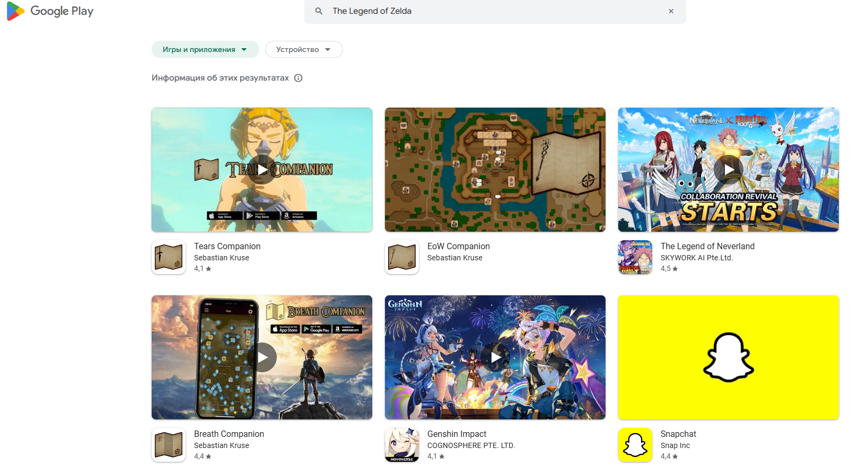Open Информация об этих результатах text link
The height and width of the screenshot is (474, 868).
point(220,78)
